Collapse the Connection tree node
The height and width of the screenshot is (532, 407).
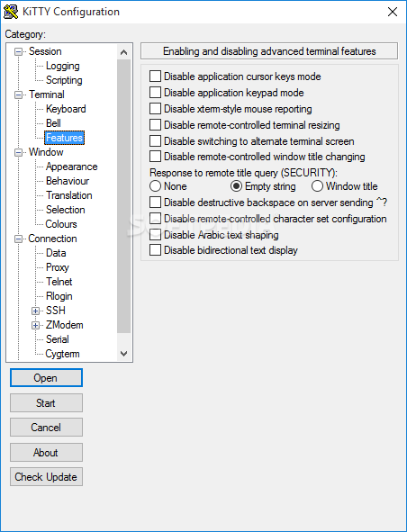click(18, 239)
